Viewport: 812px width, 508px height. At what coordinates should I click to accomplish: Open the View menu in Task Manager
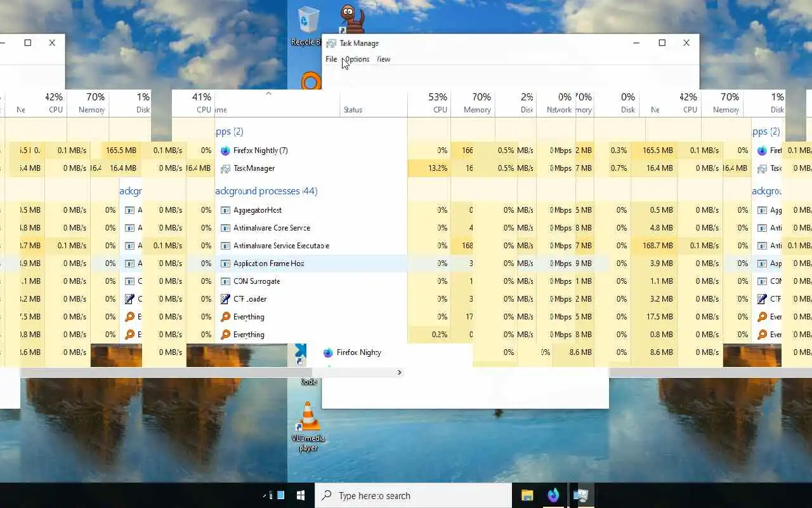[x=383, y=59]
